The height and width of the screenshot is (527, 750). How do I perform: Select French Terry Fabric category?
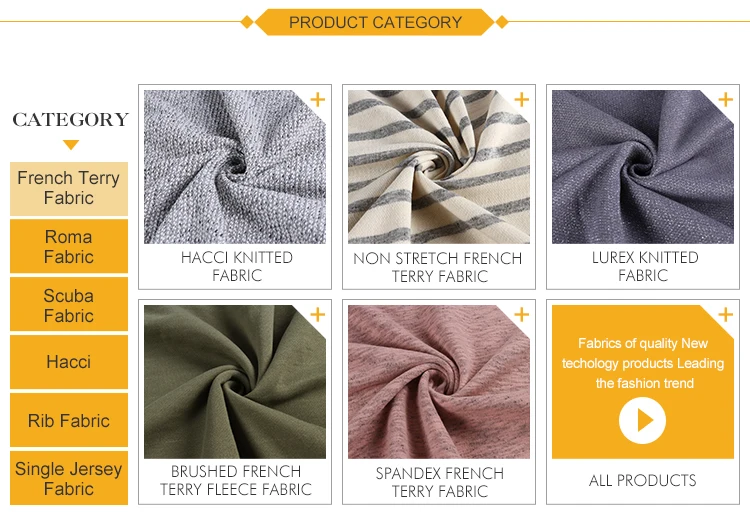pos(69,188)
